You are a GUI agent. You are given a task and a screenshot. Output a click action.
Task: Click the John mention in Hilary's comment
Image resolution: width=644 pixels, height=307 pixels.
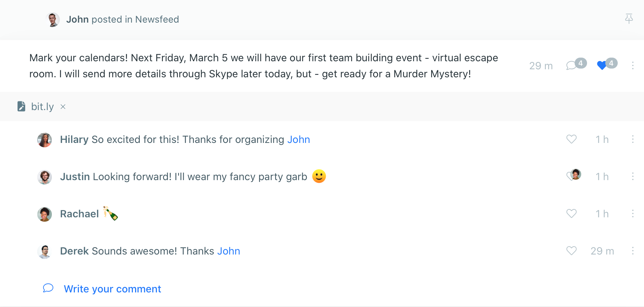tap(299, 140)
